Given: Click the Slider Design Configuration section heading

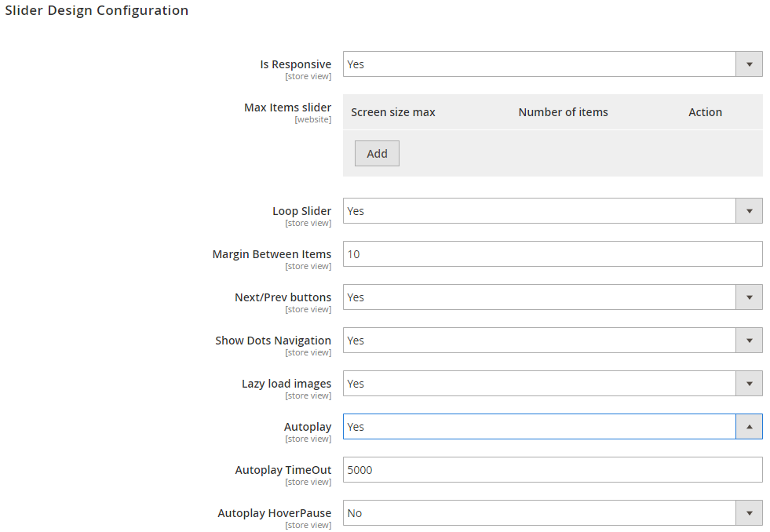Looking at the screenshot, I should (97, 11).
